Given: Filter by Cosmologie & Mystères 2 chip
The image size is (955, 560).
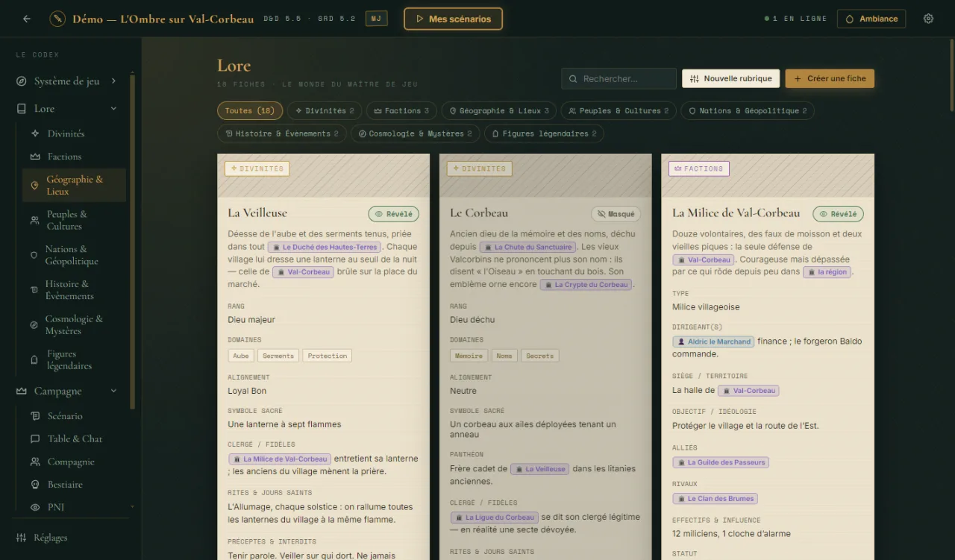Looking at the screenshot, I should pyautogui.click(x=415, y=134).
